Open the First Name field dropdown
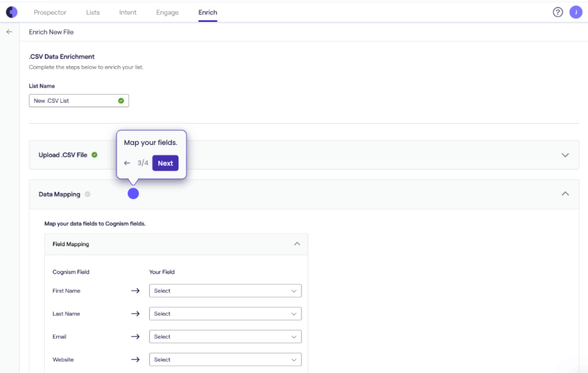 click(225, 291)
